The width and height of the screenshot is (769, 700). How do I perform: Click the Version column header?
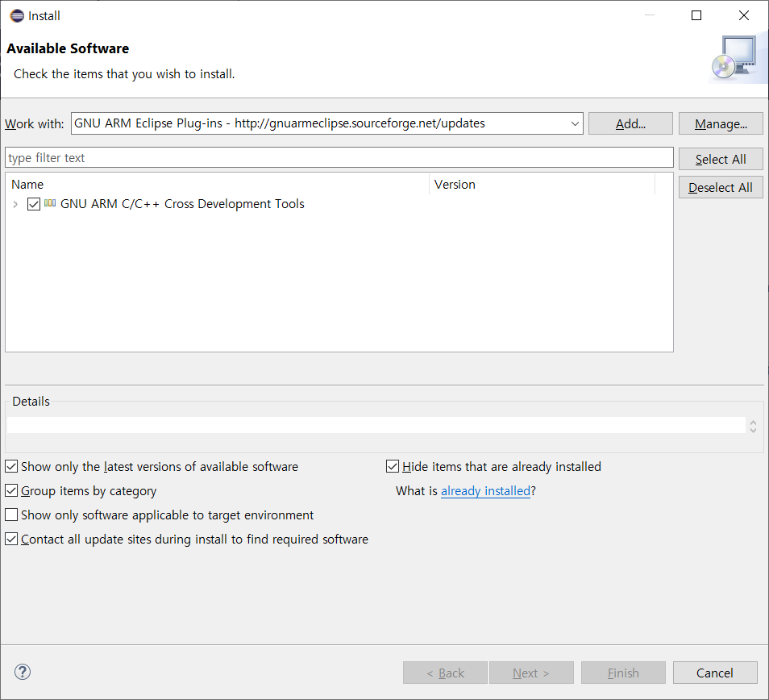[x=542, y=185]
